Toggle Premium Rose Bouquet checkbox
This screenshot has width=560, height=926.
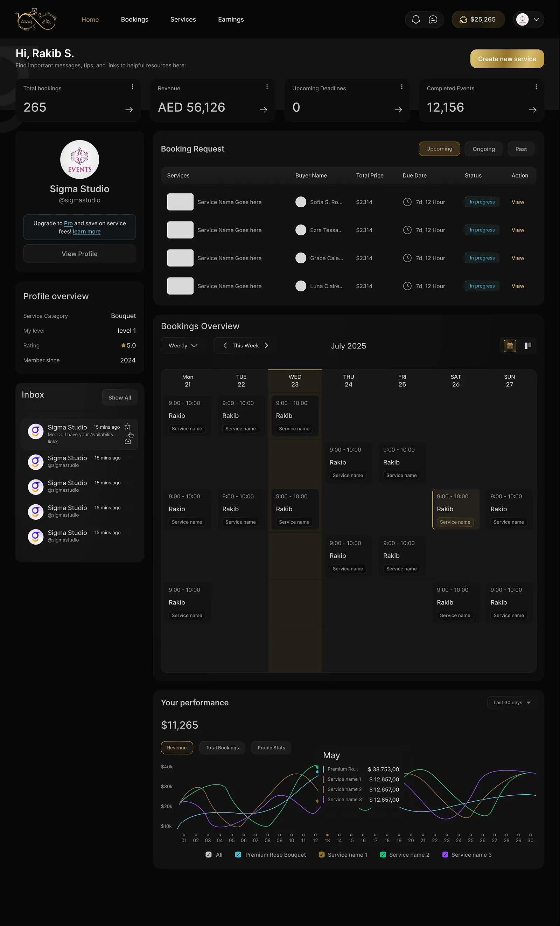point(238,855)
